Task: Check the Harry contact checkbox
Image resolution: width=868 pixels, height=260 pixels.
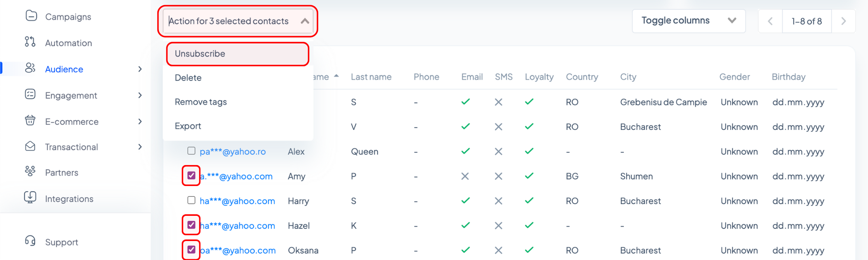Action: coord(191,200)
